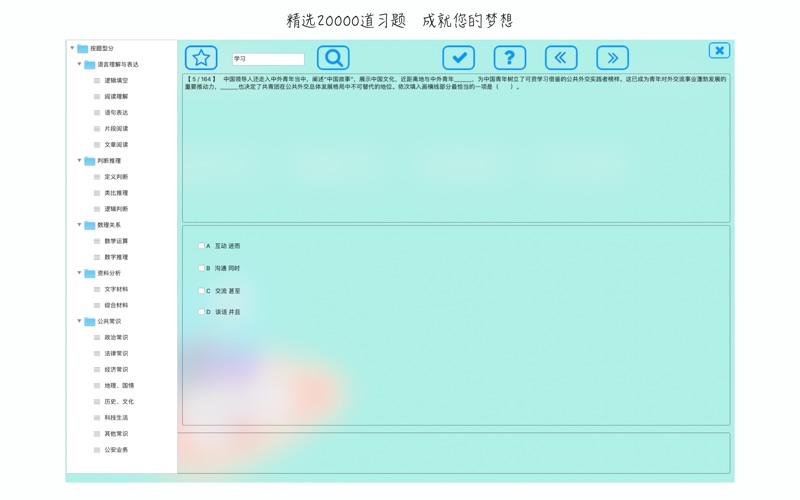Screen dimensions: 800x500
Task: Check option C 交流 甚至
Action: click(201, 291)
